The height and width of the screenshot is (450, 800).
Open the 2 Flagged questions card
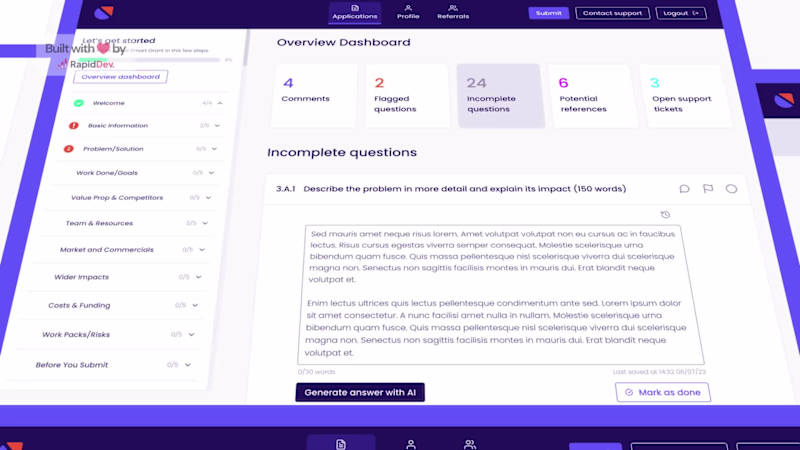tap(407, 96)
